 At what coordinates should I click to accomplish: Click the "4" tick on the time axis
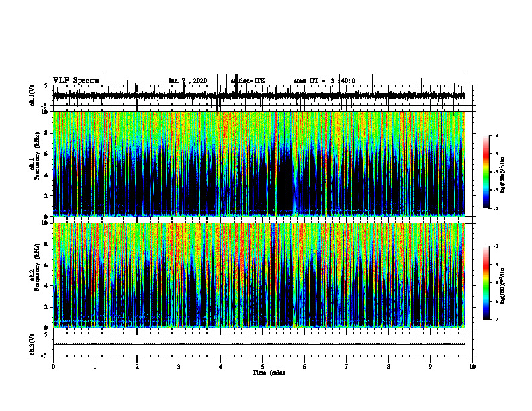pyautogui.click(x=221, y=367)
